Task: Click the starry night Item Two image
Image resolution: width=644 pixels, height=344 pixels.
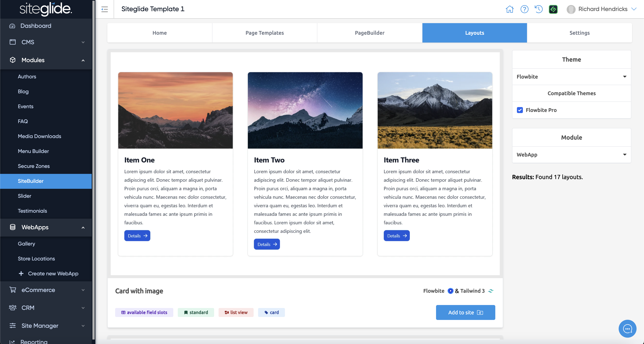Action: (x=305, y=110)
